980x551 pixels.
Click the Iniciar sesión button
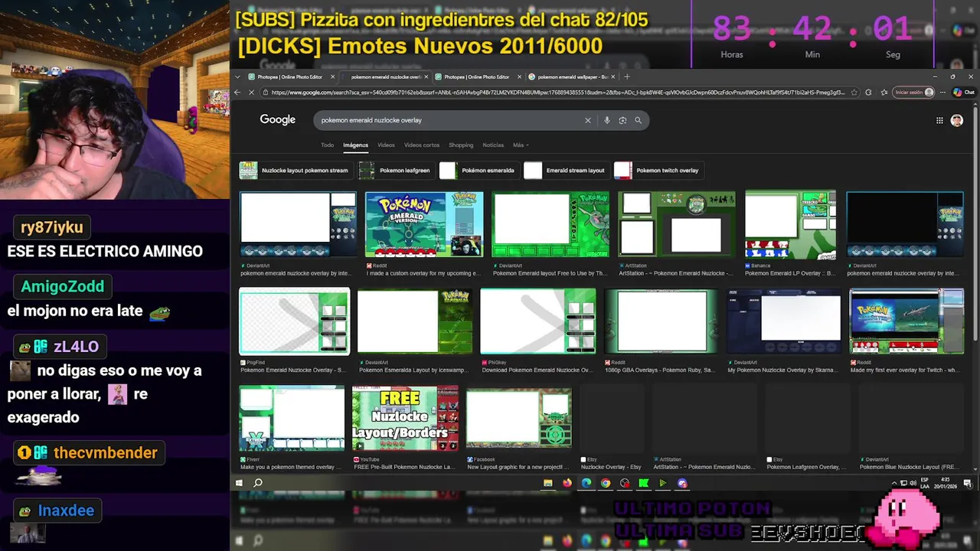[x=915, y=92]
